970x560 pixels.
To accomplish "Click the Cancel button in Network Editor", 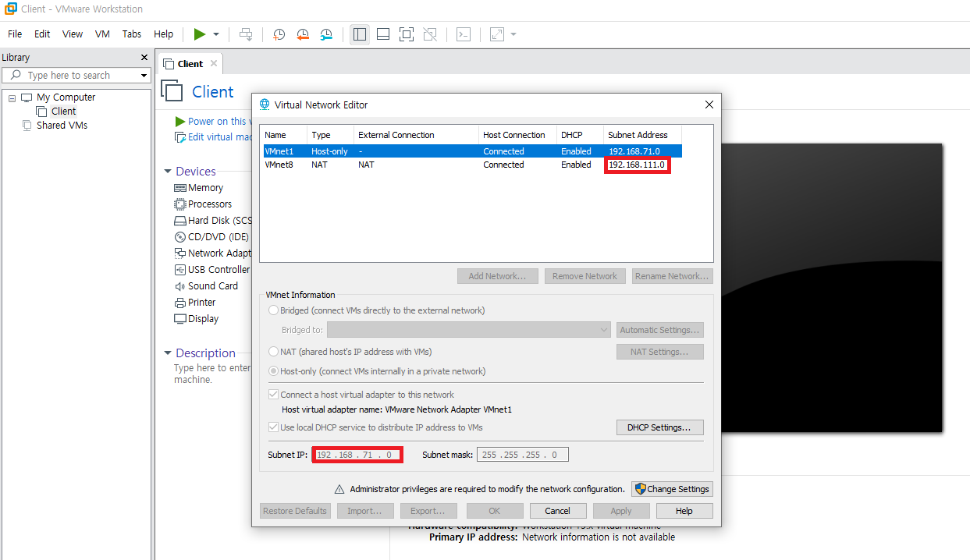I will (558, 511).
